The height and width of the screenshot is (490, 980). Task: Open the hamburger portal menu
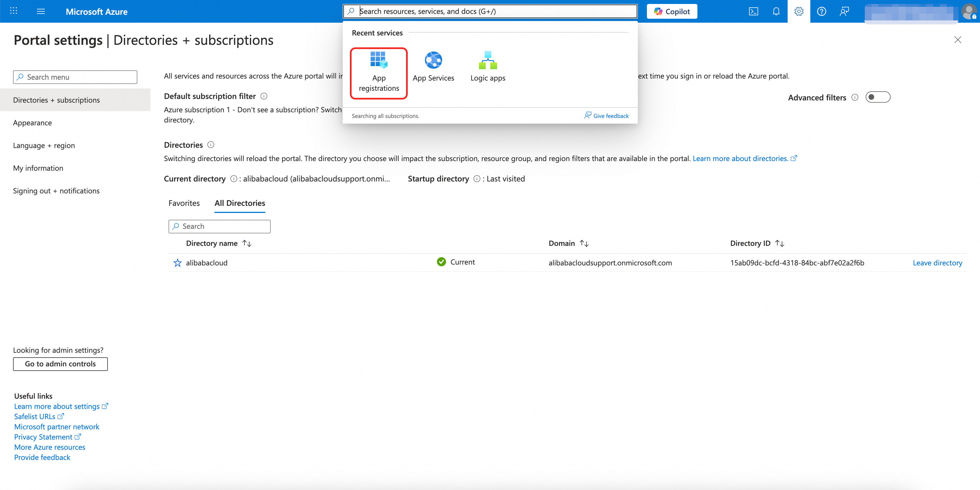(41, 11)
